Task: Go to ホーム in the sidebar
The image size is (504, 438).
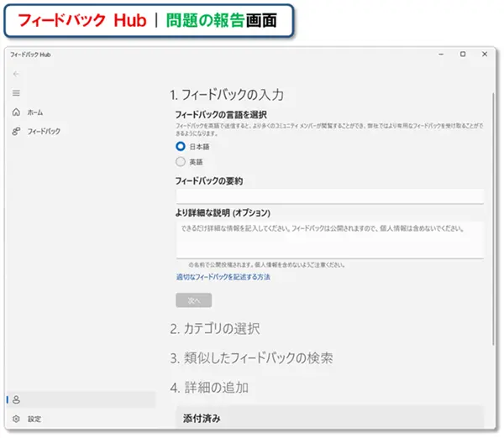Action: (x=35, y=112)
